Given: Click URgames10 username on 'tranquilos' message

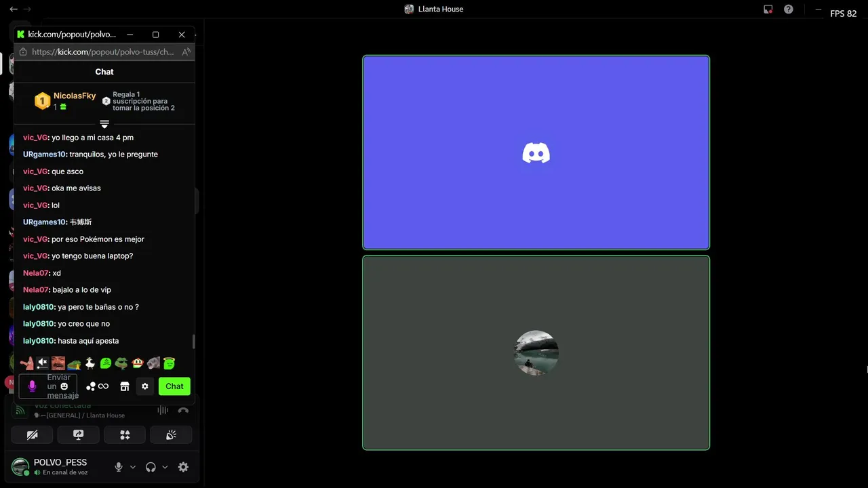Looking at the screenshot, I should (x=45, y=155).
